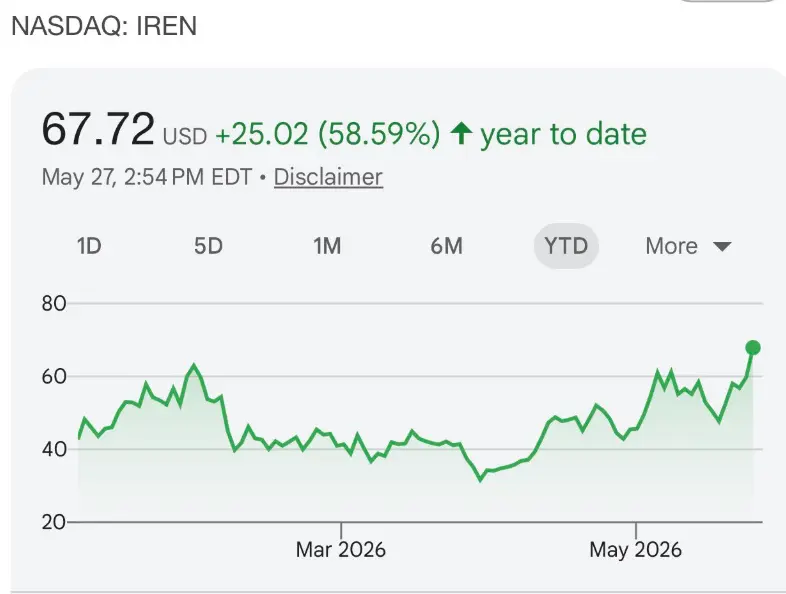This screenshot has width=786, height=594.
Task: Click the NASDAQ: IREN ticker text
Action: click(x=104, y=26)
